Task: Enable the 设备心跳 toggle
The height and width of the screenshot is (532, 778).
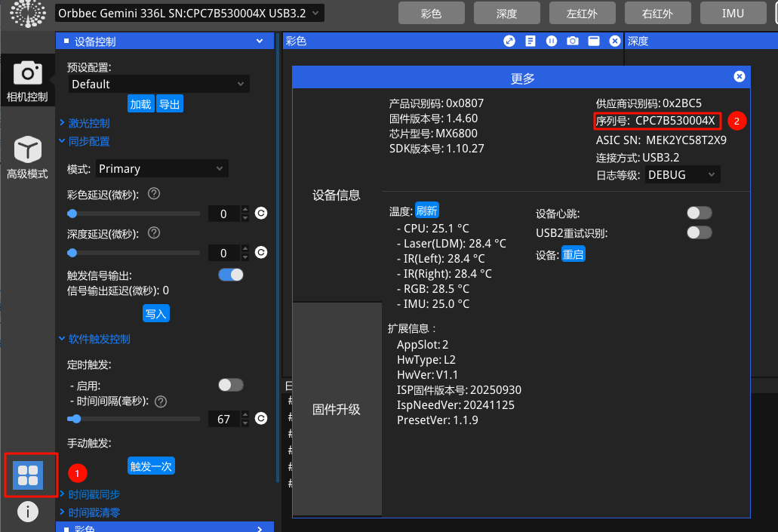Action: click(x=699, y=214)
